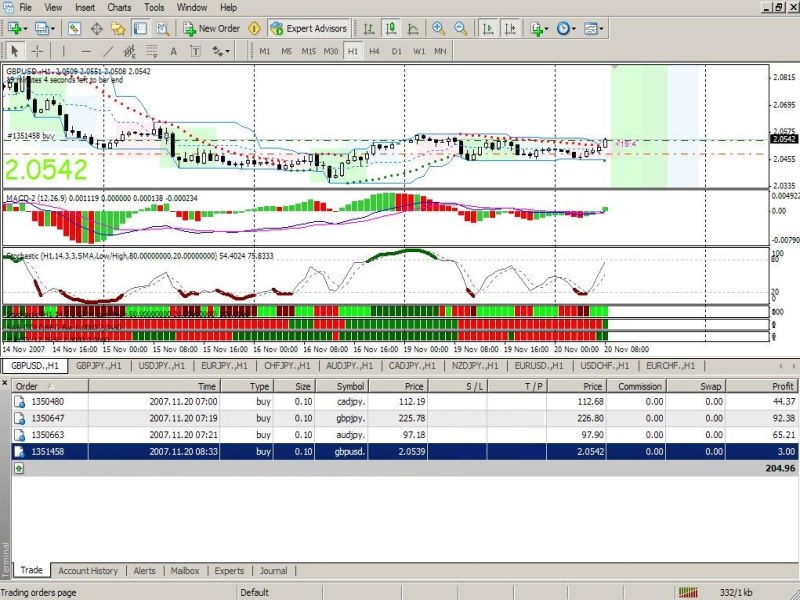The height and width of the screenshot is (600, 800).
Task: Click the chart tabs scroll-right arrow
Action: click(793, 366)
